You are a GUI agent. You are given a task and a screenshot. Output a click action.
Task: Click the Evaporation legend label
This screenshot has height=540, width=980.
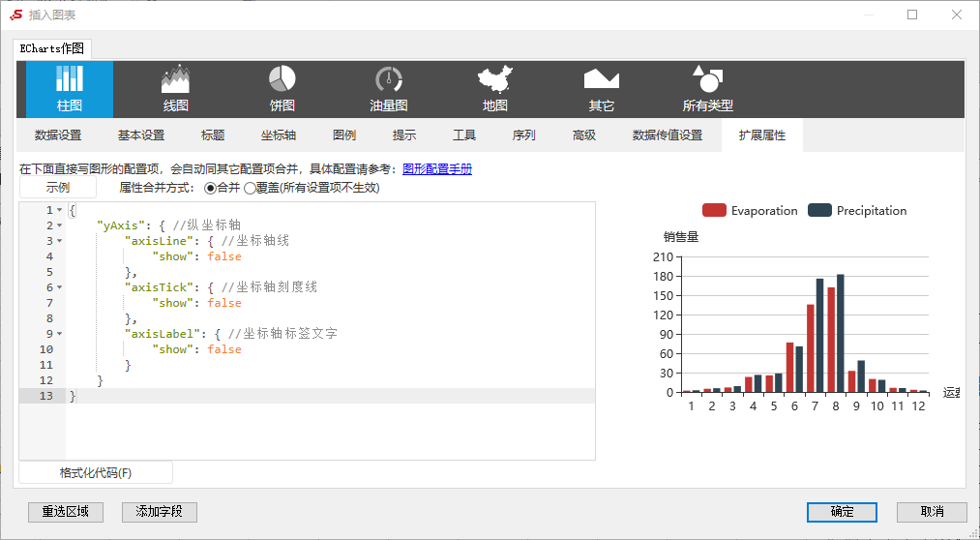point(764,211)
